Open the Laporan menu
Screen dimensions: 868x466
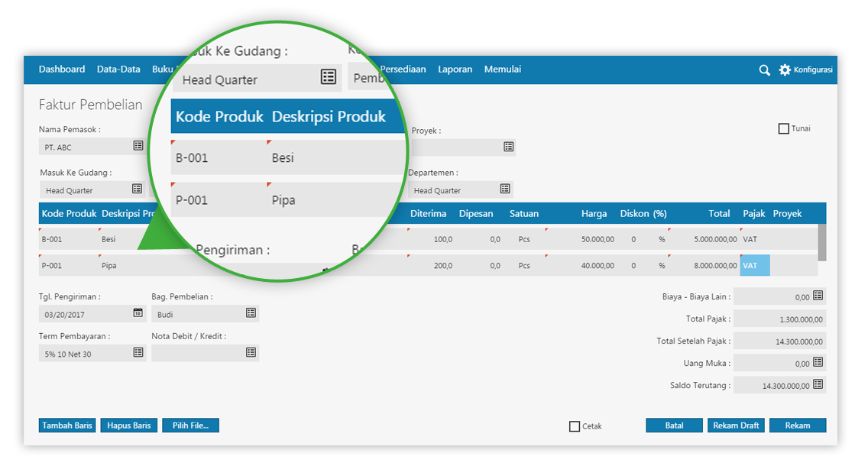coord(455,70)
